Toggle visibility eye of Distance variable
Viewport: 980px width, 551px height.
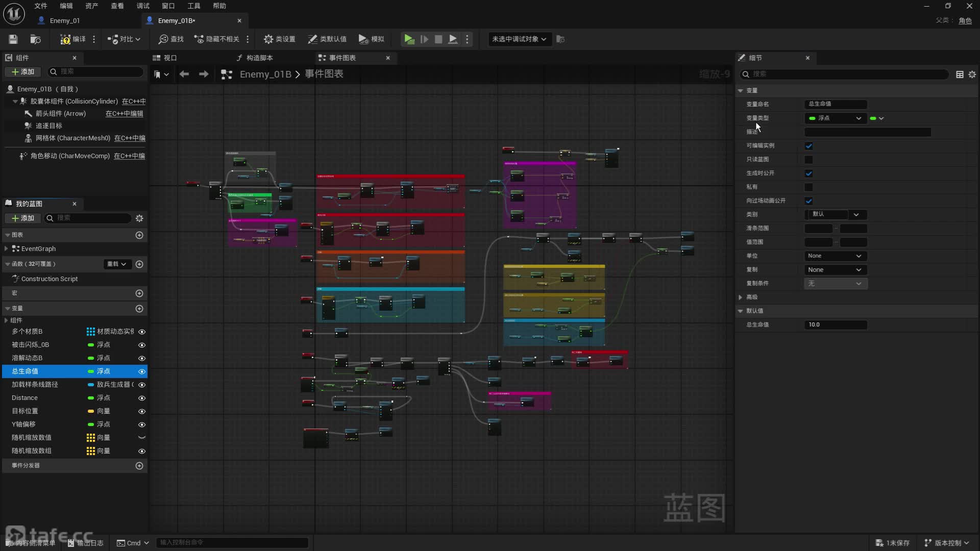tap(142, 398)
